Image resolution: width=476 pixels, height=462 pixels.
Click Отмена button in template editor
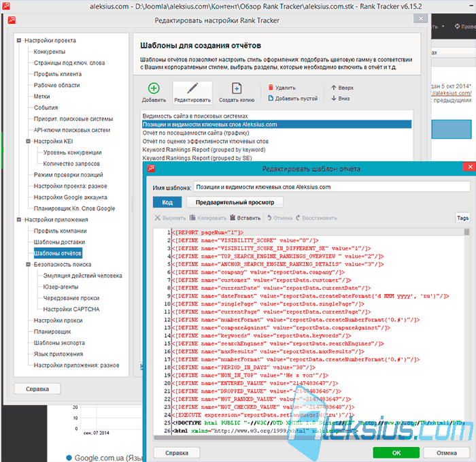[447, 453]
